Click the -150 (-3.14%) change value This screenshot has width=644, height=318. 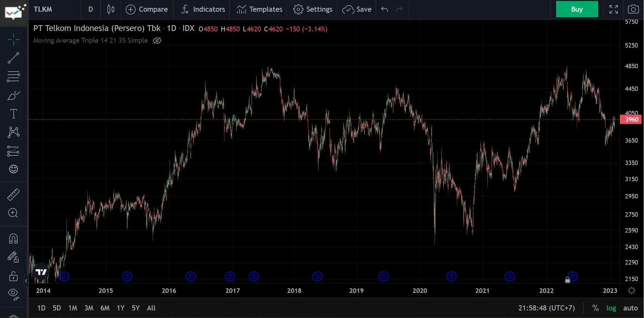pyautogui.click(x=306, y=29)
